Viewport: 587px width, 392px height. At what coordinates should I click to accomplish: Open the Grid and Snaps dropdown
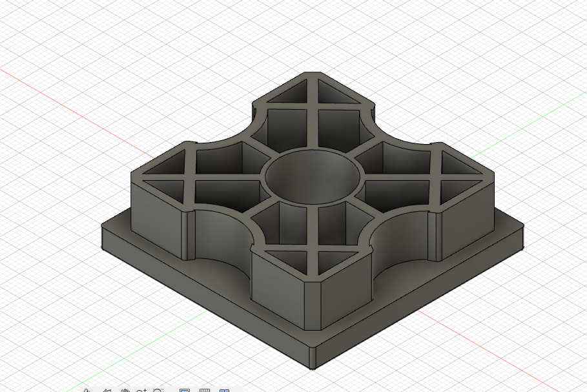pos(212,390)
